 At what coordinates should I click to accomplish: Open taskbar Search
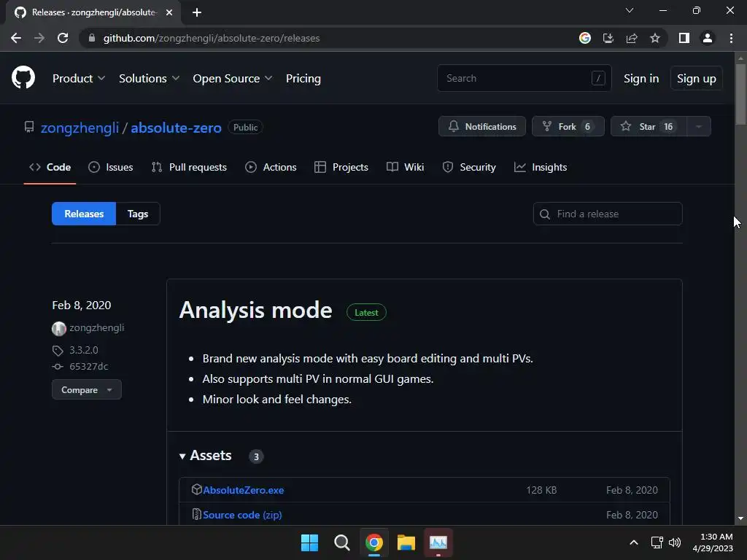(342, 542)
